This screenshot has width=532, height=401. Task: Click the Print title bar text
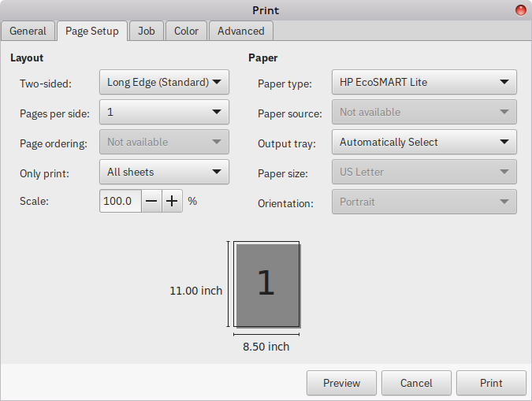(x=266, y=10)
